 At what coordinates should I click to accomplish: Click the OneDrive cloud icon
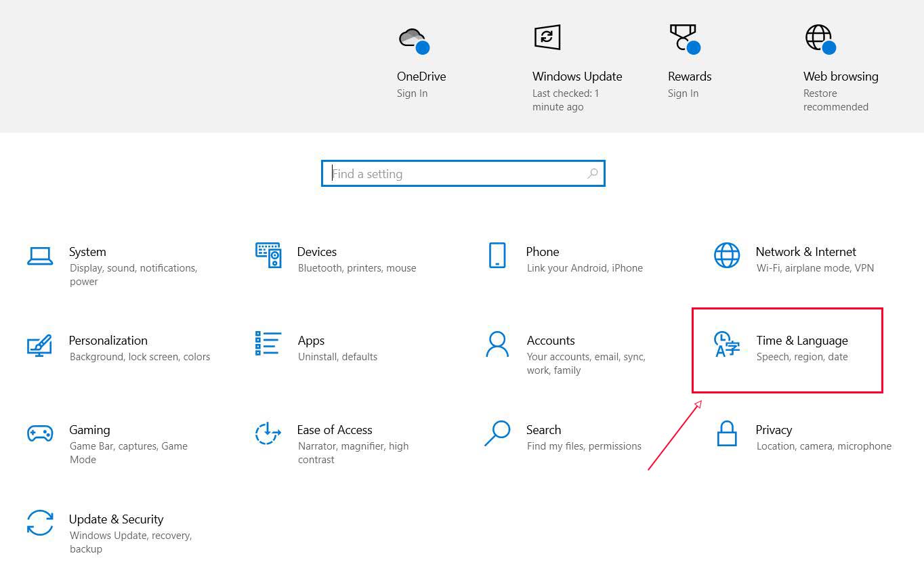(414, 40)
